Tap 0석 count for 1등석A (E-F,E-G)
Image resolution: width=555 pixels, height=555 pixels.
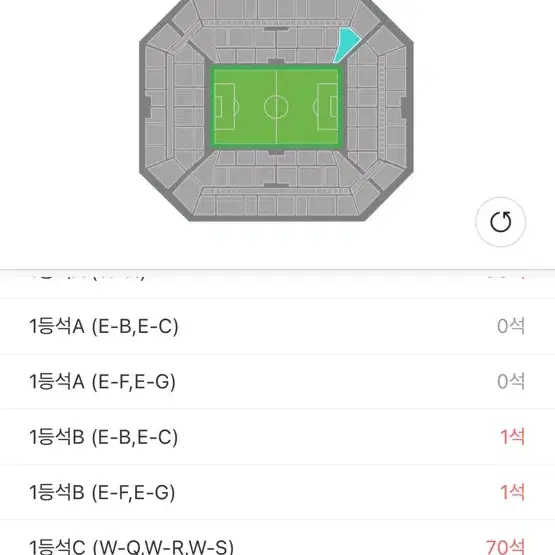pos(511,382)
